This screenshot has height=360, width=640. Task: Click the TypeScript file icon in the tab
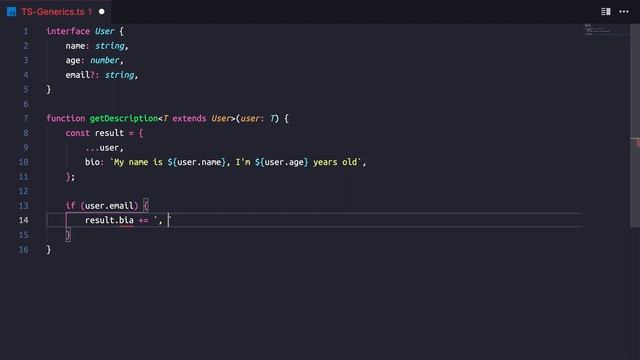(x=11, y=12)
